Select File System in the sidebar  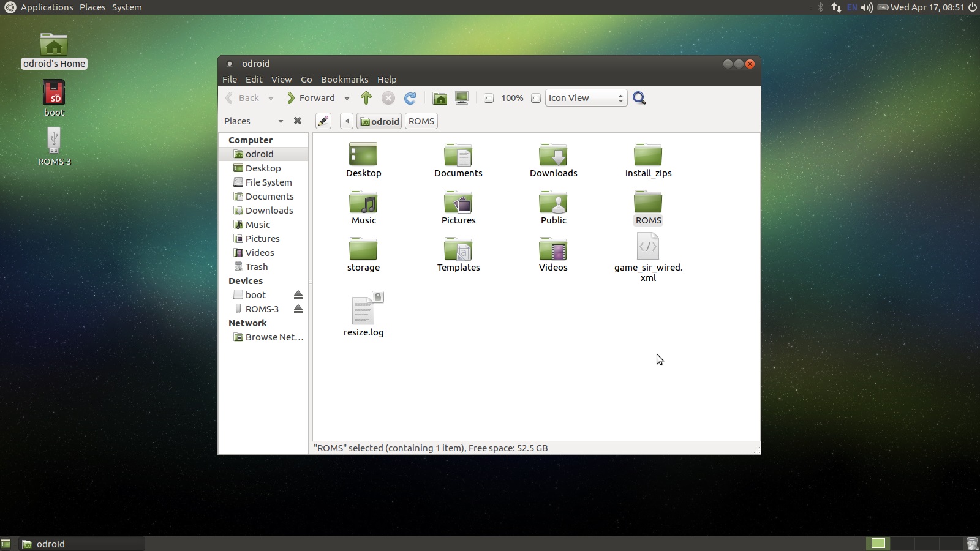268,182
